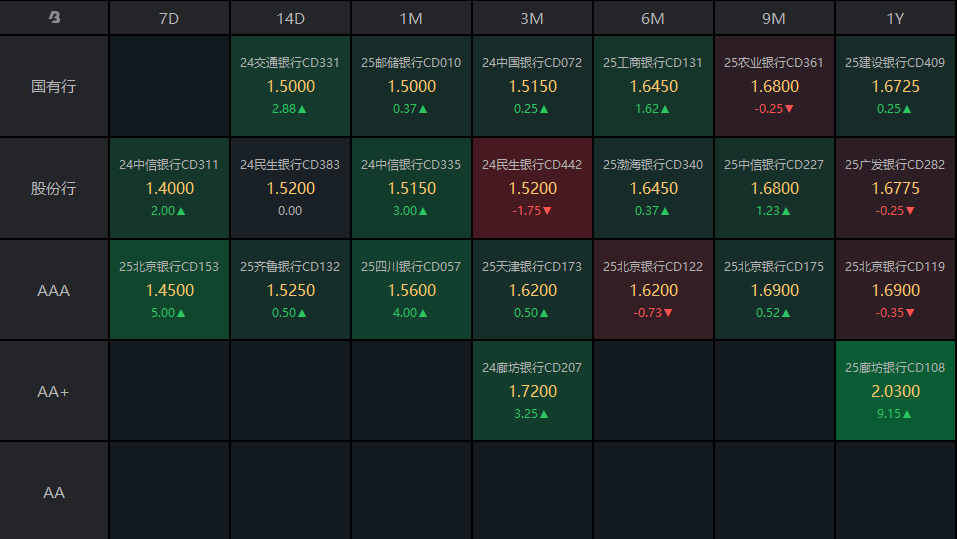Click the 1Y tenor column header

click(895, 18)
